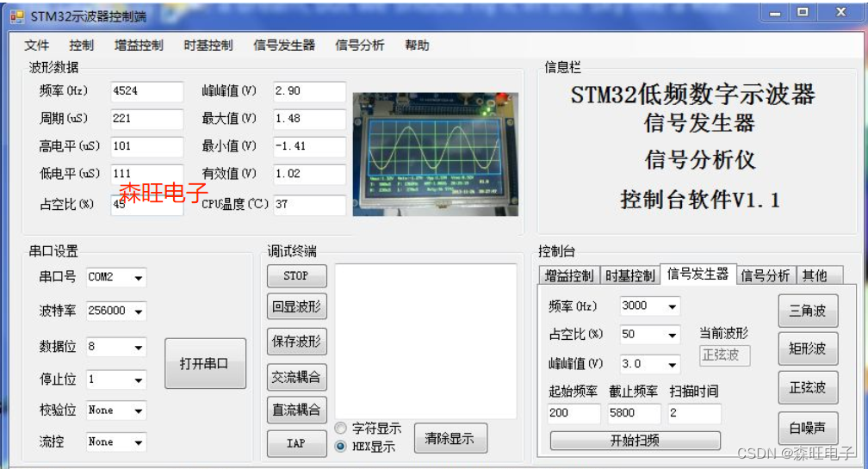Generate 白噪声 output
868x469 pixels.
[808, 428]
